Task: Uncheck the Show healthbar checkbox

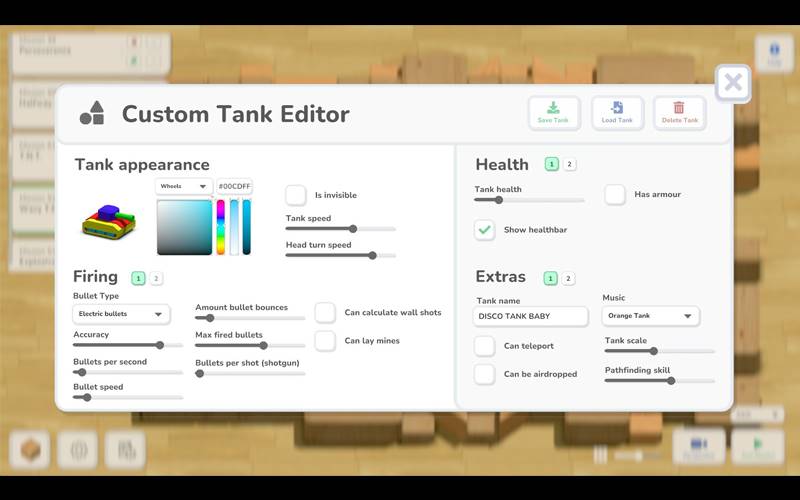Action: click(x=485, y=230)
